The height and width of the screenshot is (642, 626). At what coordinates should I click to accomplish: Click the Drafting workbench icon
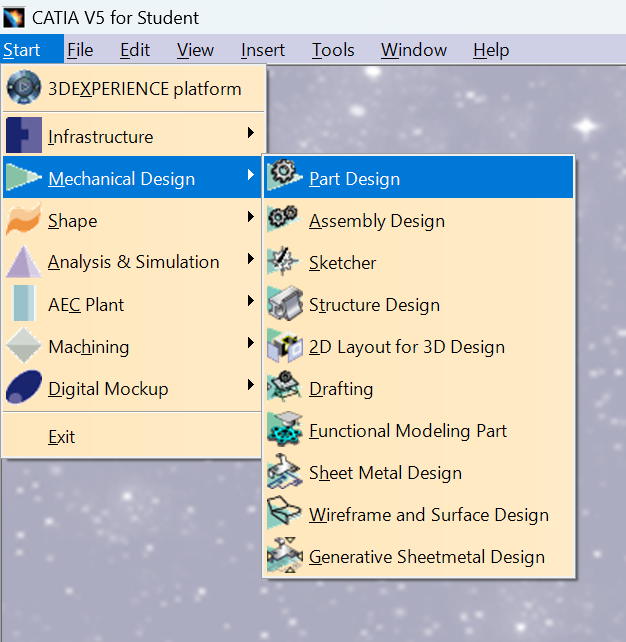click(x=285, y=387)
